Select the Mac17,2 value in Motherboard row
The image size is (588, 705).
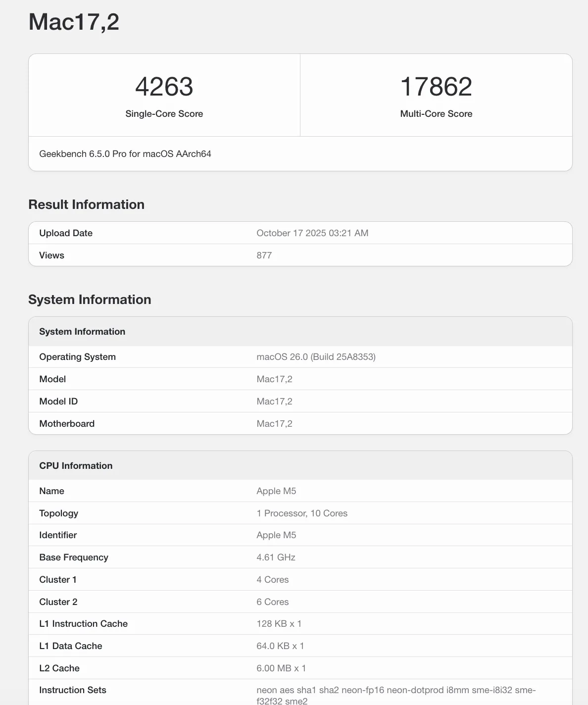[274, 424]
